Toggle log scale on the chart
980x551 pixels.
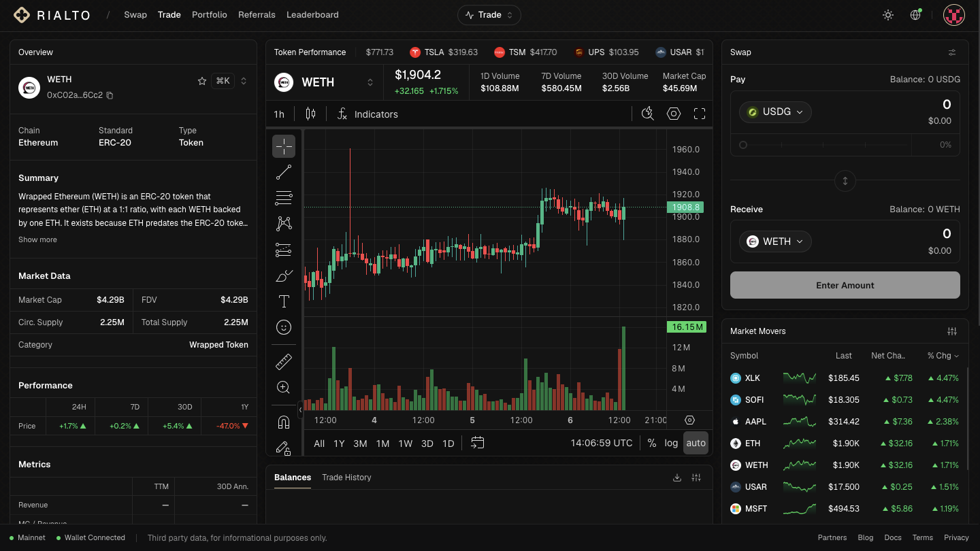pos(672,443)
